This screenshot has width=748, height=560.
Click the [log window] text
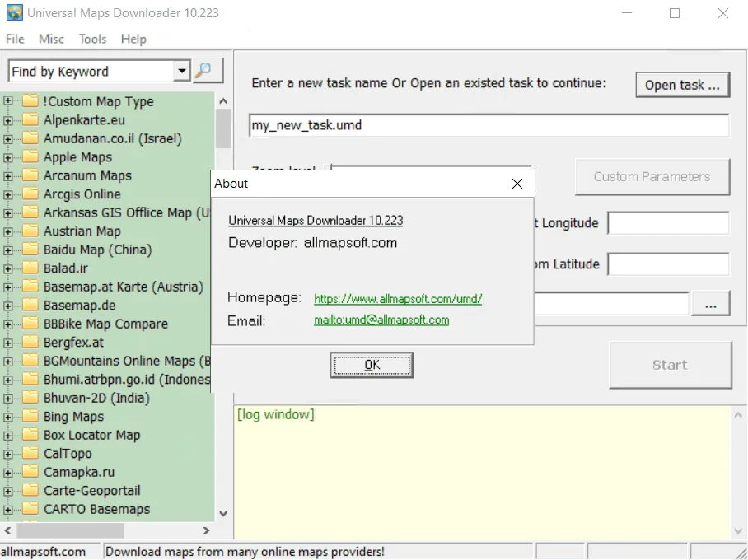point(276,414)
